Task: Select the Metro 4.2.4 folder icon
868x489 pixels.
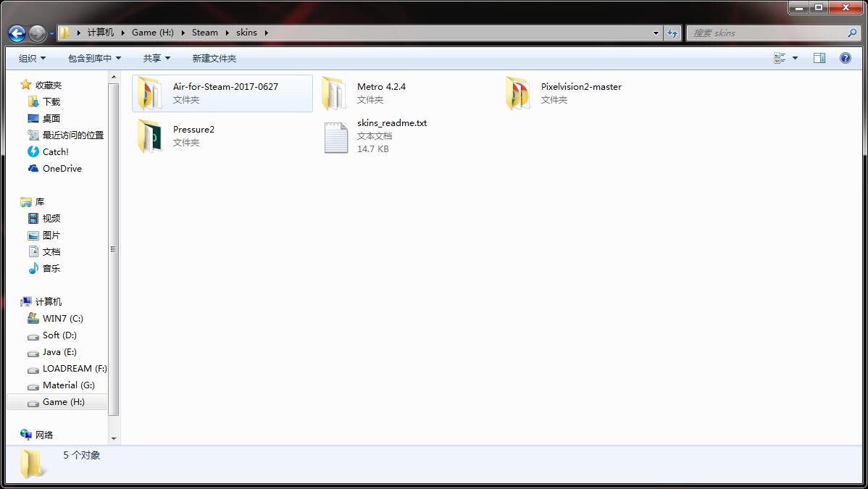Action: (334, 93)
